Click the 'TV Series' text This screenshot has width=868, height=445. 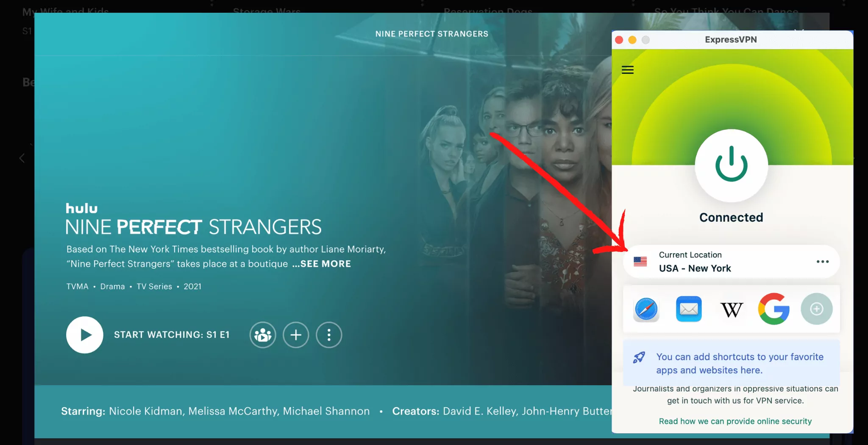tap(154, 286)
